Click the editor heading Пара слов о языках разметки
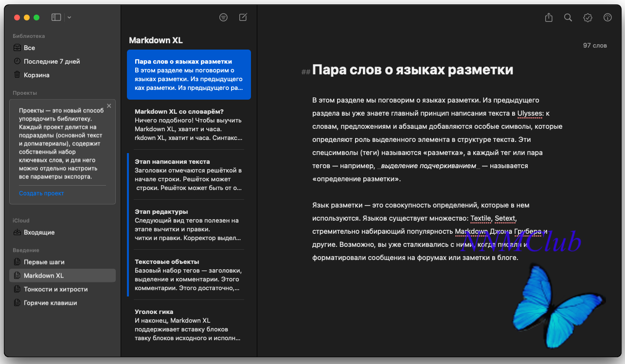The width and height of the screenshot is (625, 364). point(412,70)
